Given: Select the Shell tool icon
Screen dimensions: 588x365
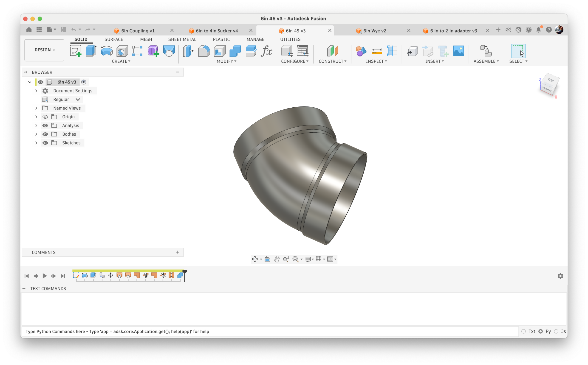Looking at the screenshot, I should 219,51.
